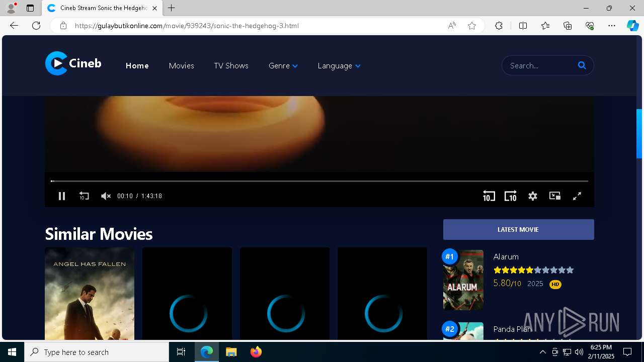Open Angel Has Fallen poster
The width and height of the screenshot is (644, 362).
[x=90, y=294]
